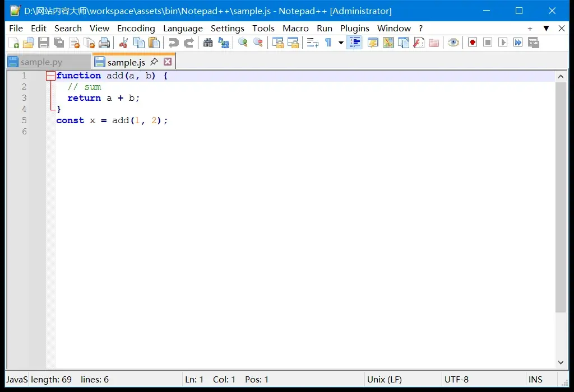Toggle the indent guide button
Viewport: 574px width, 392px height.
pyautogui.click(x=354, y=43)
